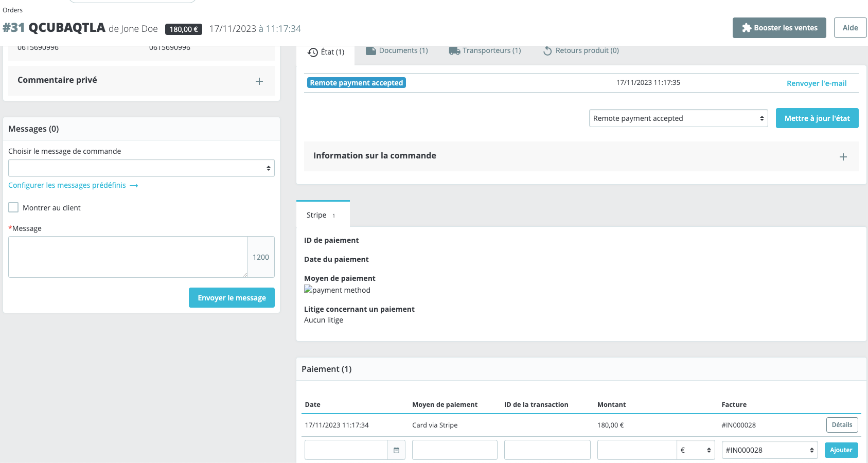Click the status timestamp 17/11/2023 11:17:35
868x463 pixels.
pos(648,82)
